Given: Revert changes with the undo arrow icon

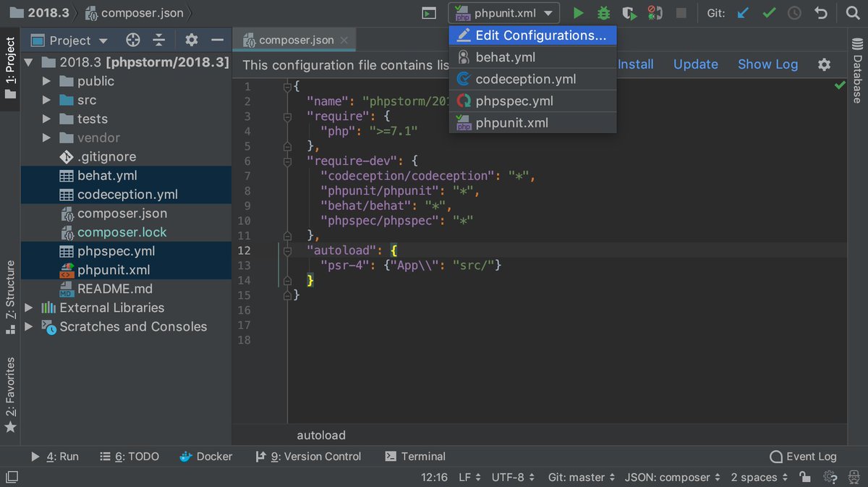Looking at the screenshot, I should [x=820, y=13].
